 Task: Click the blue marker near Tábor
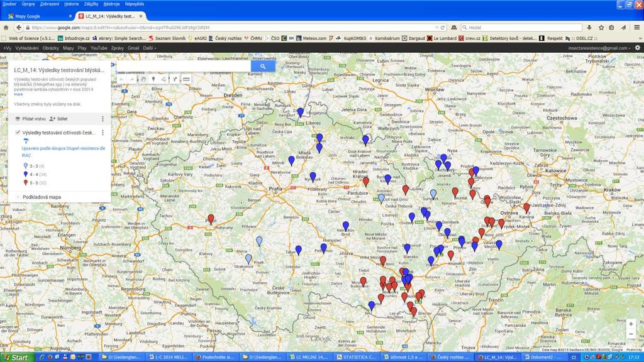pyautogui.click(x=299, y=250)
